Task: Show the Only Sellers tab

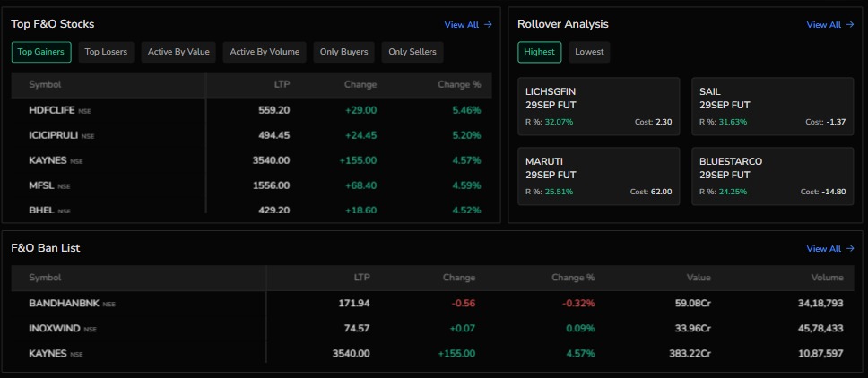Action: [x=412, y=52]
